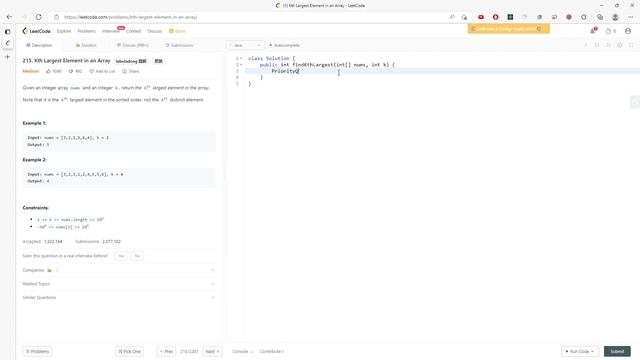
Task: Switch to the Description tab
Action: pyautogui.click(x=39, y=45)
